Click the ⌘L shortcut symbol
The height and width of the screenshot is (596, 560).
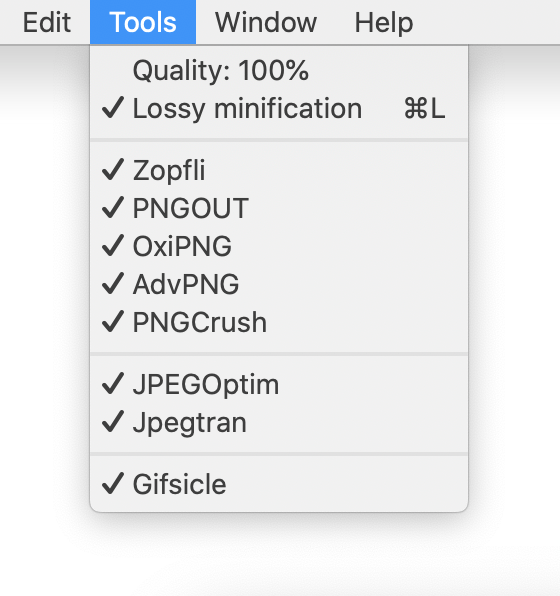tap(424, 108)
